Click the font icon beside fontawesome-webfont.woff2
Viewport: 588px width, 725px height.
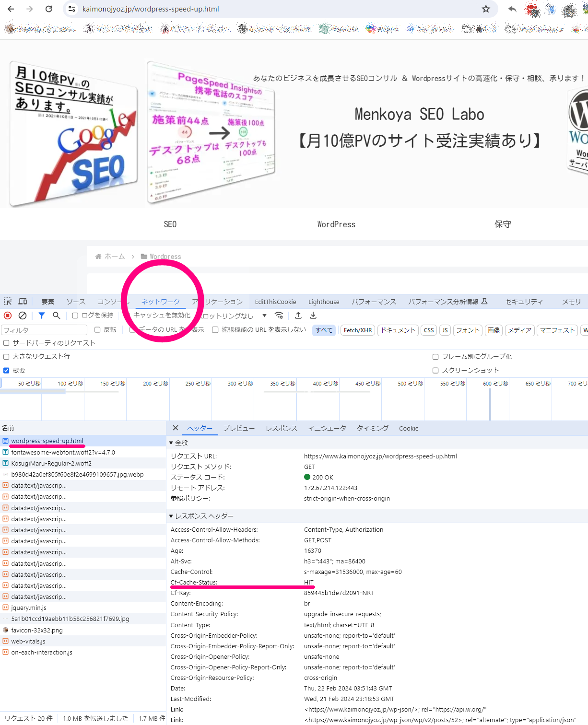click(5, 452)
